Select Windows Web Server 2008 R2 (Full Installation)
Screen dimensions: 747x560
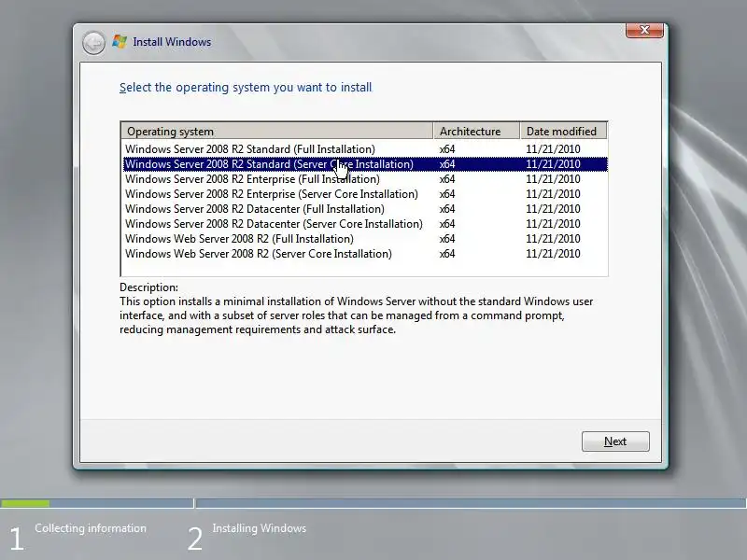365,239
